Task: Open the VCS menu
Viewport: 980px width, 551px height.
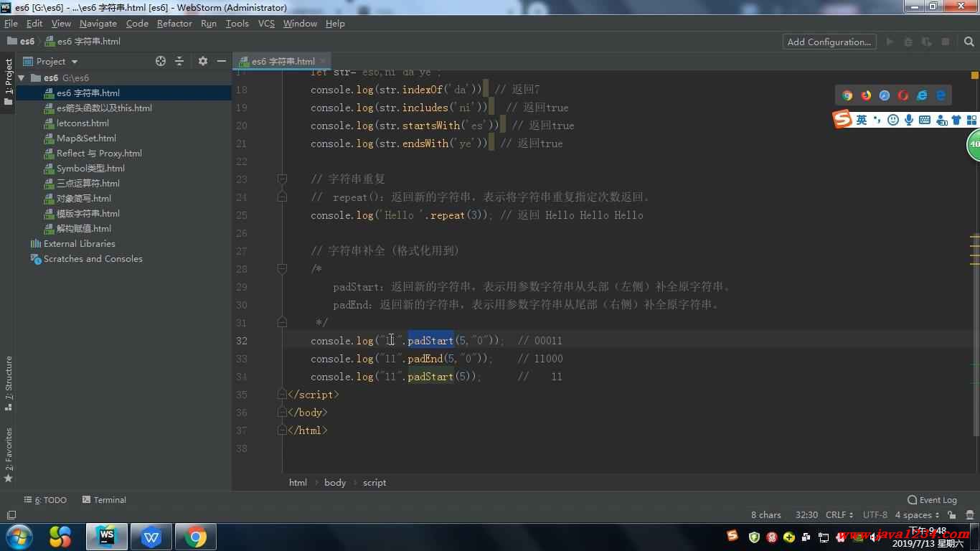Action: coord(266,23)
